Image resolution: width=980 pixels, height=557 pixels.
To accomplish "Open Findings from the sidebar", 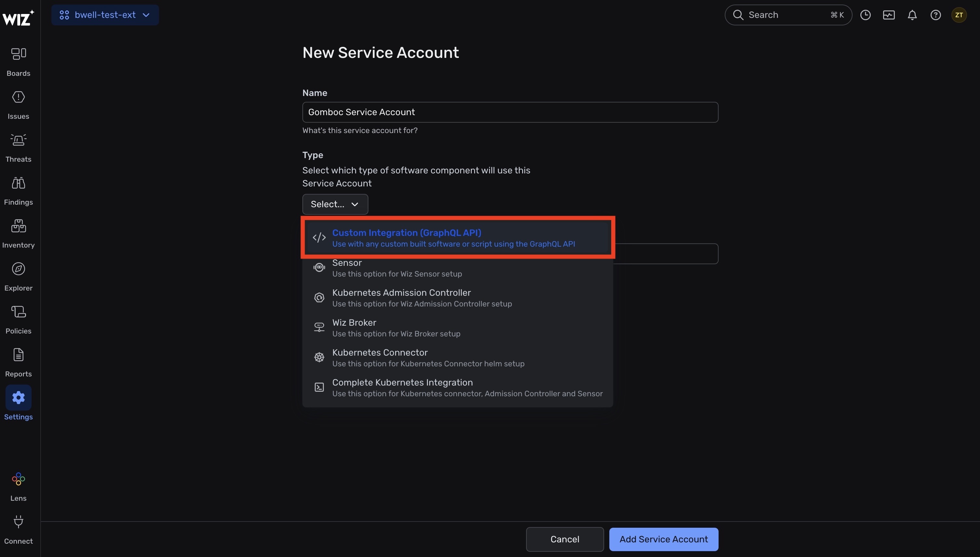I will point(18,191).
